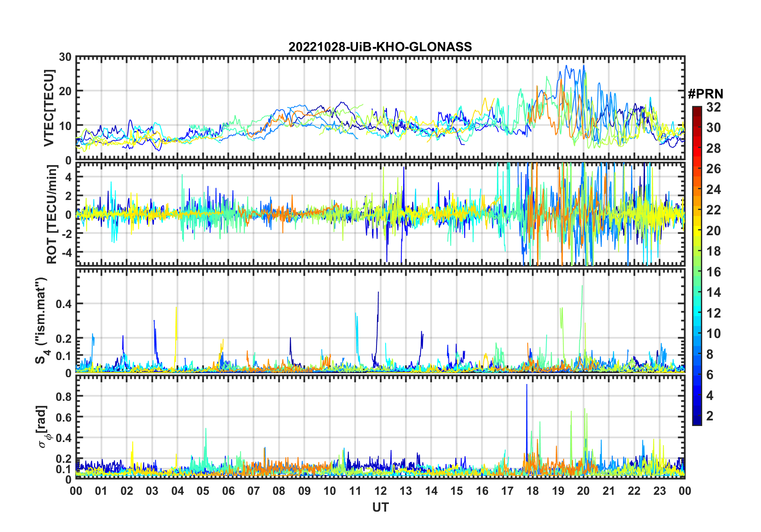
Task: Click the colorbar tick label 8
Action: (x=710, y=354)
